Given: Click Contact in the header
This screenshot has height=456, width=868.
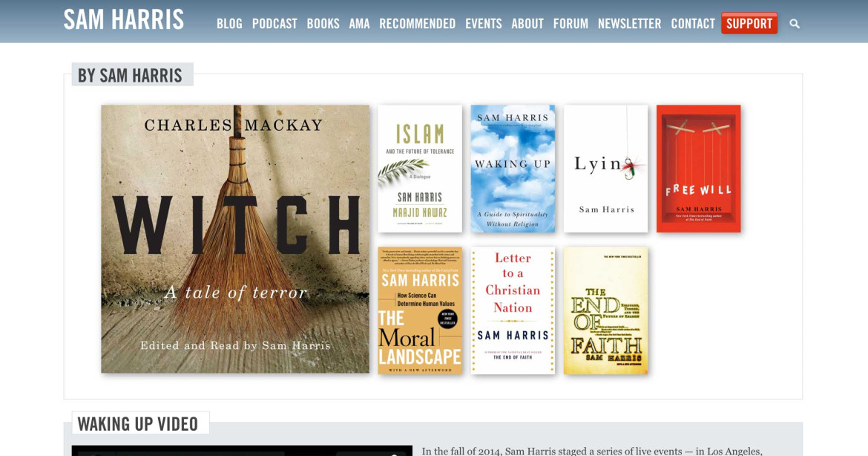Looking at the screenshot, I should click(693, 24).
